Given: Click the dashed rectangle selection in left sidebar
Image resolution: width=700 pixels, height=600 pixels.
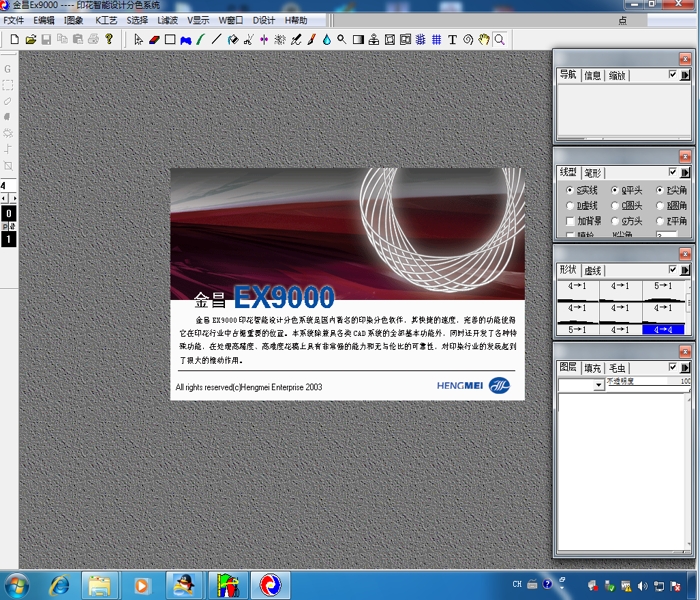Looking at the screenshot, I should 8,85.
